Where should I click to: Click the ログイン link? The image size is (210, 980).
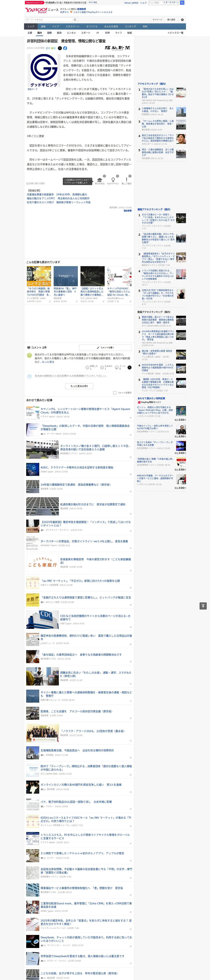point(64,12)
